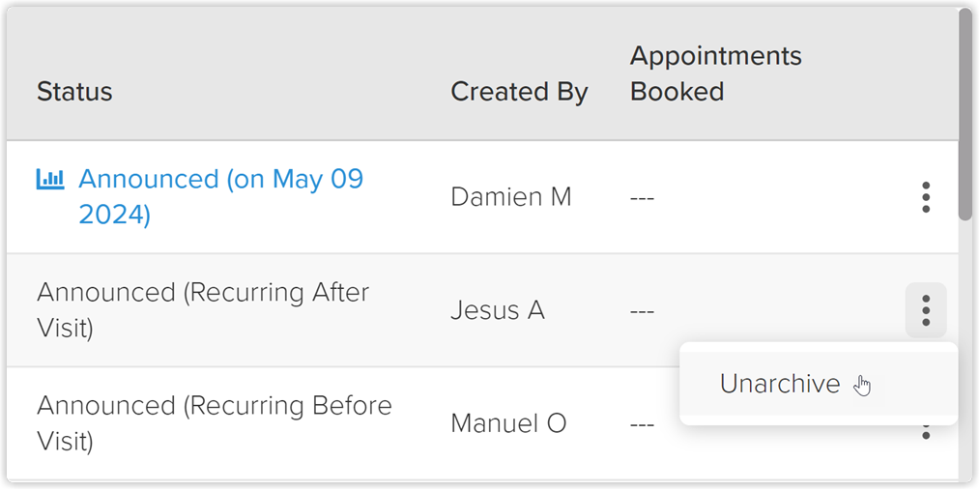Click the hand cursor beside Unarchive
The height and width of the screenshot is (491, 980).
tap(862, 386)
